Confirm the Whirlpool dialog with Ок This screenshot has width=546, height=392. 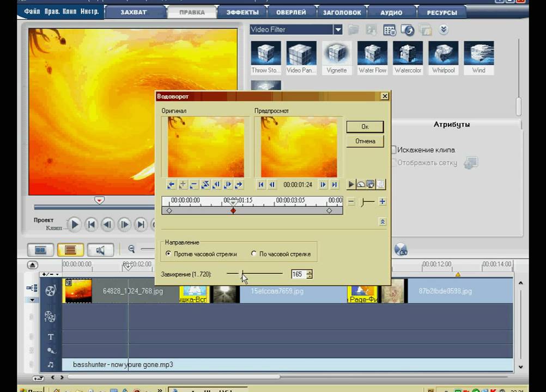coord(365,127)
